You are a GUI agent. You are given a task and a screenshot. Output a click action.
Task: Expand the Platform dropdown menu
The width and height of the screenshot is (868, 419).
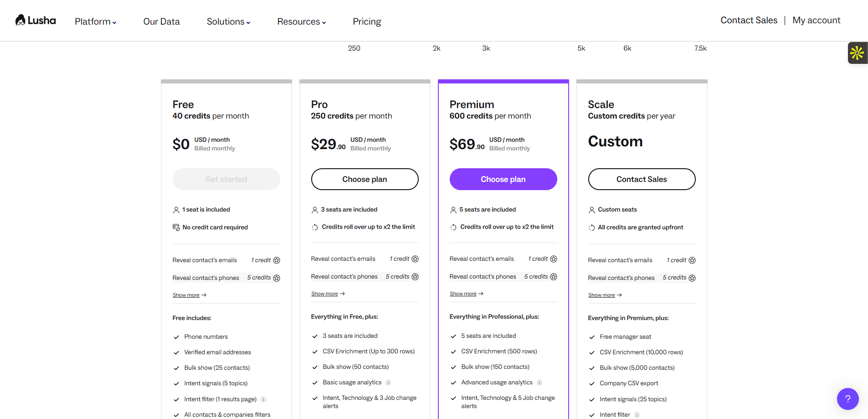pyautogui.click(x=95, y=21)
